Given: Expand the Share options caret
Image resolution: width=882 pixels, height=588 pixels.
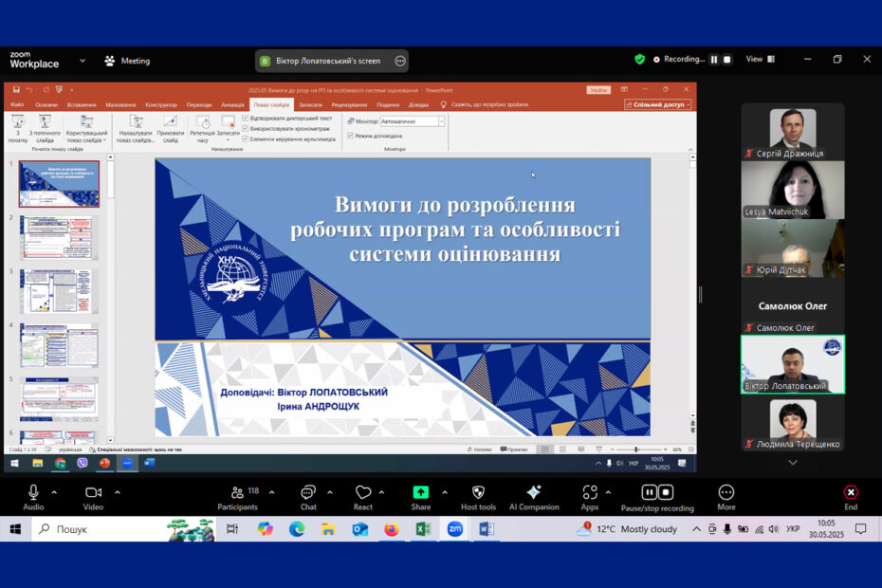Looking at the screenshot, I should (445, 492).
